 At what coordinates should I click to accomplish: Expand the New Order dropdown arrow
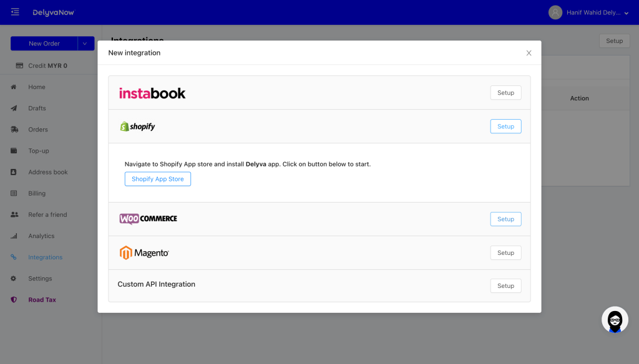(x=85, y=44)
